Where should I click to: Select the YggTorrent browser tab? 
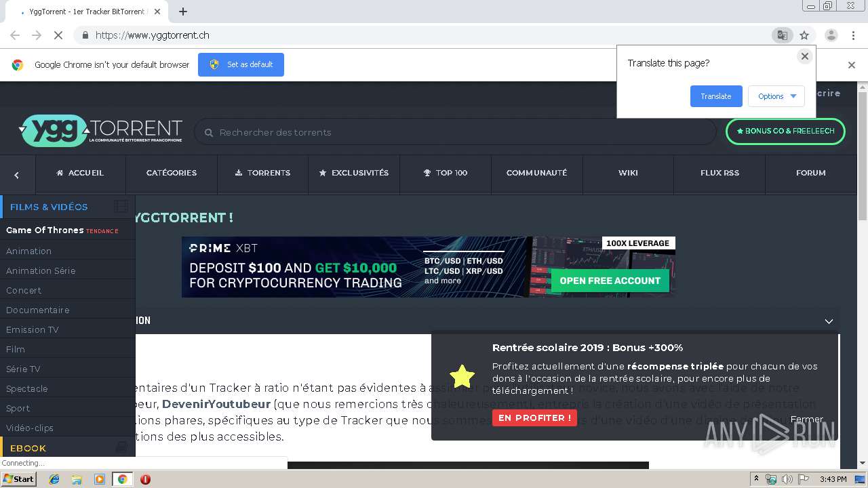click(x=87, y=12)
